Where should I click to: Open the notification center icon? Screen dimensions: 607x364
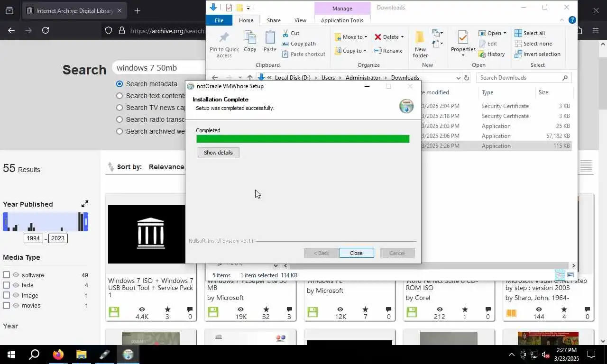point(591,355)
